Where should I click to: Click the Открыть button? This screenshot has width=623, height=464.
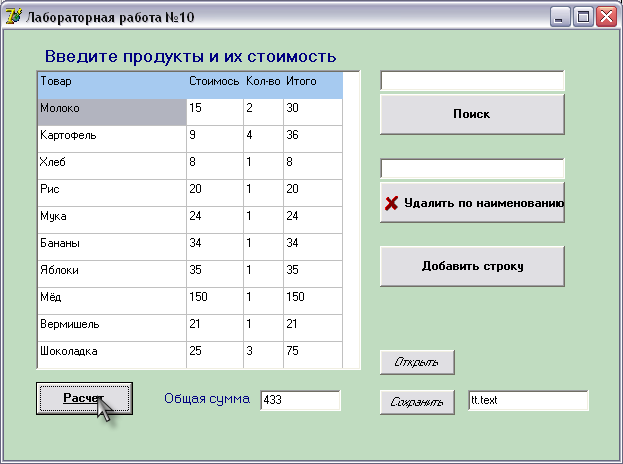pos(417,362)
